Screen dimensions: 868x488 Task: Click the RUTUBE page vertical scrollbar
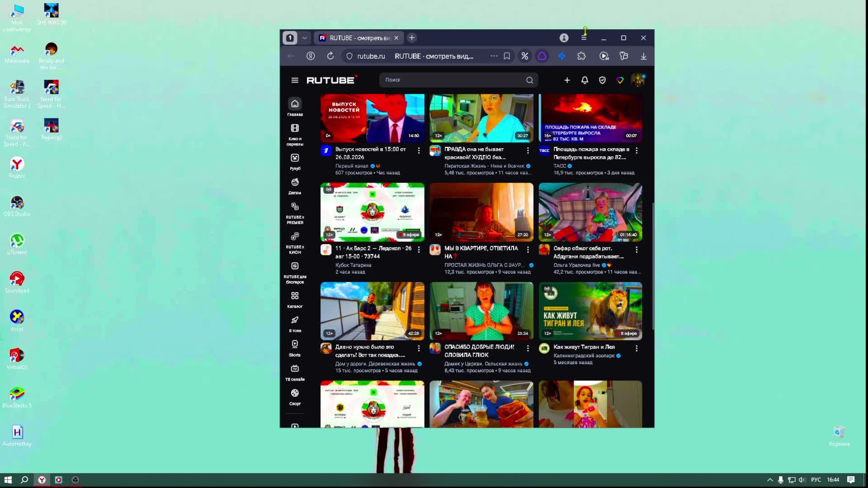[653, 267]
